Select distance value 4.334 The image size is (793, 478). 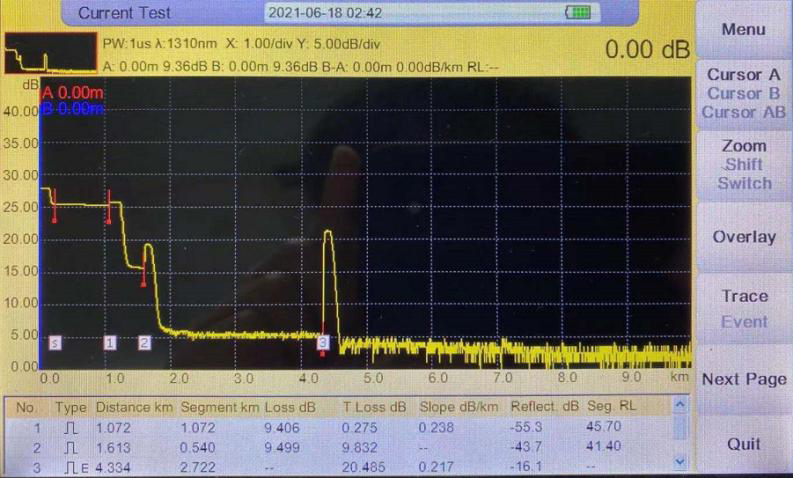pyautogui.click(x=113, y=467)
